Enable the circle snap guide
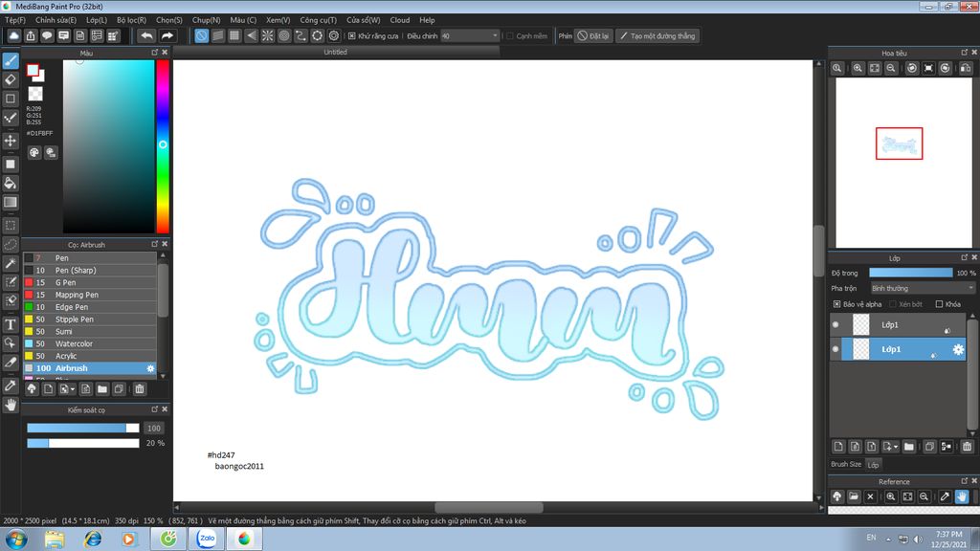The width and height of the screenshot is (980, 551). coord(283,35)
